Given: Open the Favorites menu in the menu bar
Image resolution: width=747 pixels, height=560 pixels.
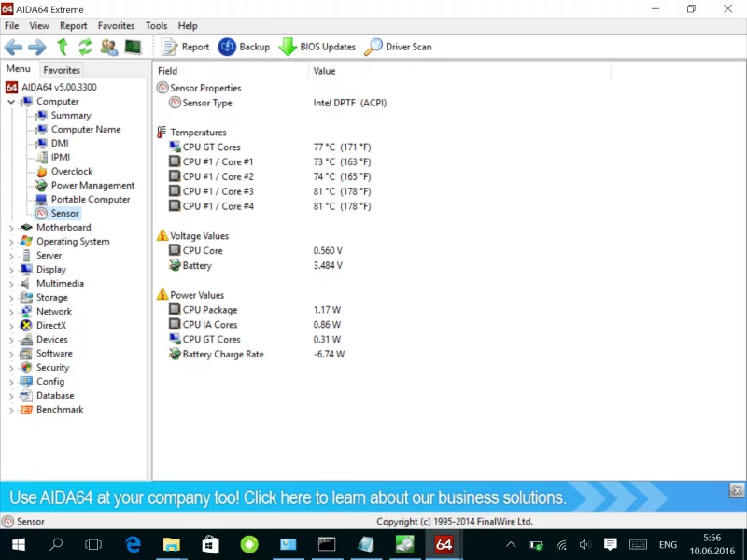Looking at the screenshot, I should pyautogui.click(x=116, y=26).
